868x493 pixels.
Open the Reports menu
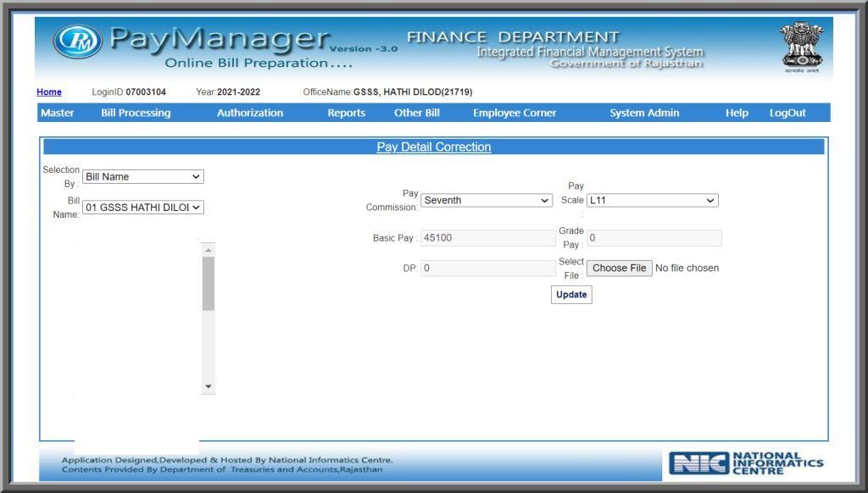pos(346,113)
